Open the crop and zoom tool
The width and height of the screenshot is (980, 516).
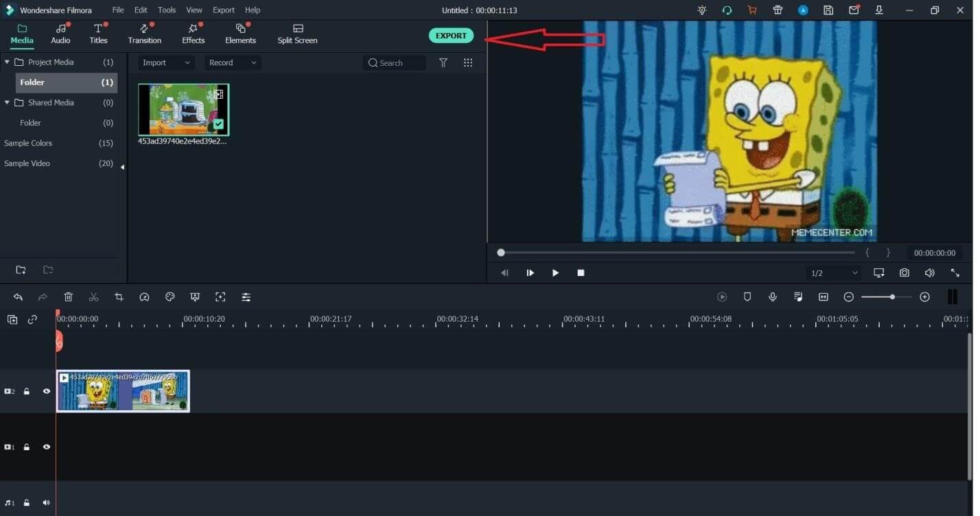click(119, 297)
